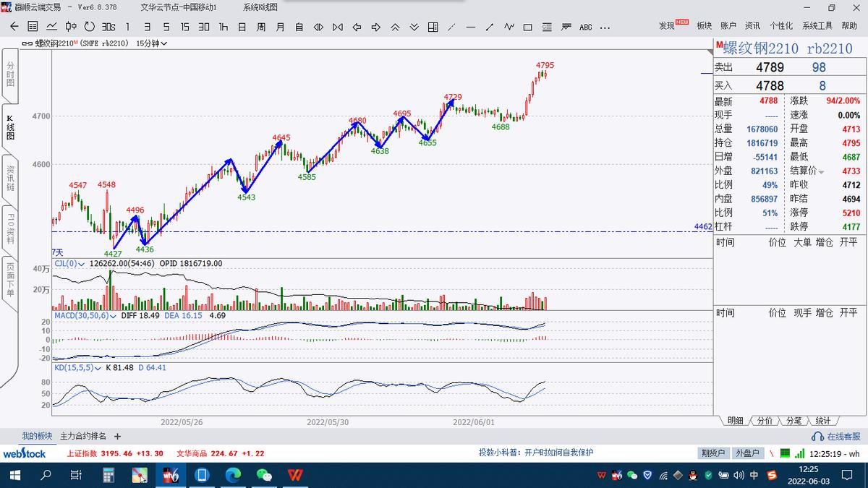Select the ABC text annotation tool
The image size is (868, 488).
[585, 27]
